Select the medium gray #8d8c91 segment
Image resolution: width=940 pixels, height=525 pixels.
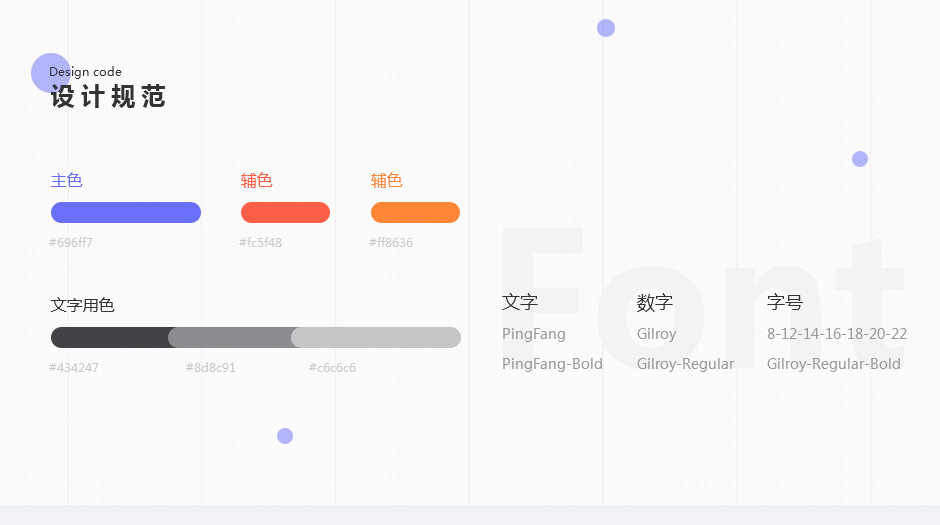230,337
